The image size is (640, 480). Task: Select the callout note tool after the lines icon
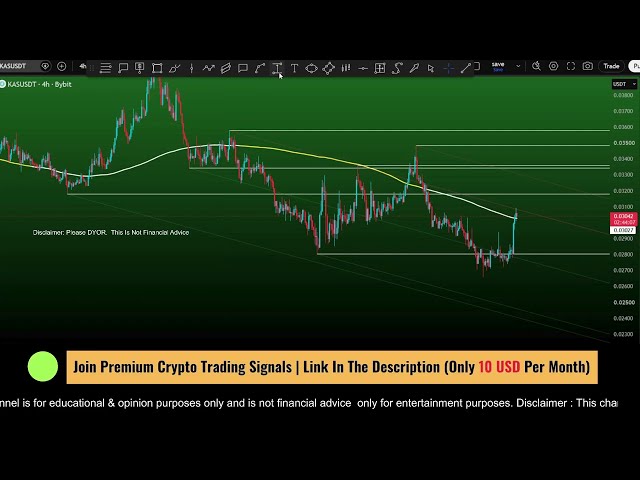point(123,68)
